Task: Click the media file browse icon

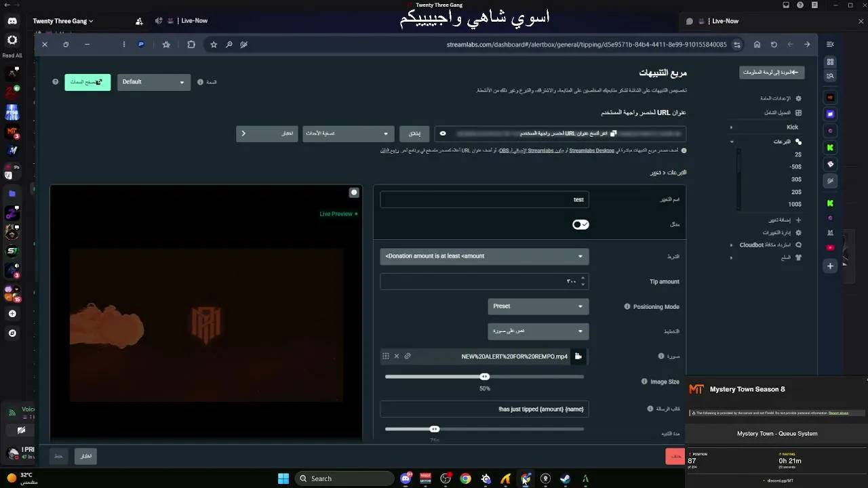Action: [578, 357]
